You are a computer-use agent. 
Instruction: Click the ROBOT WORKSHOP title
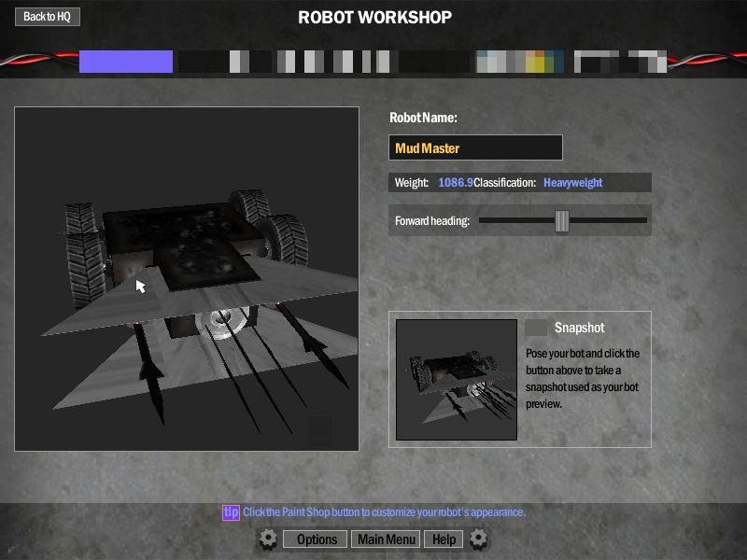coord(375,18)
